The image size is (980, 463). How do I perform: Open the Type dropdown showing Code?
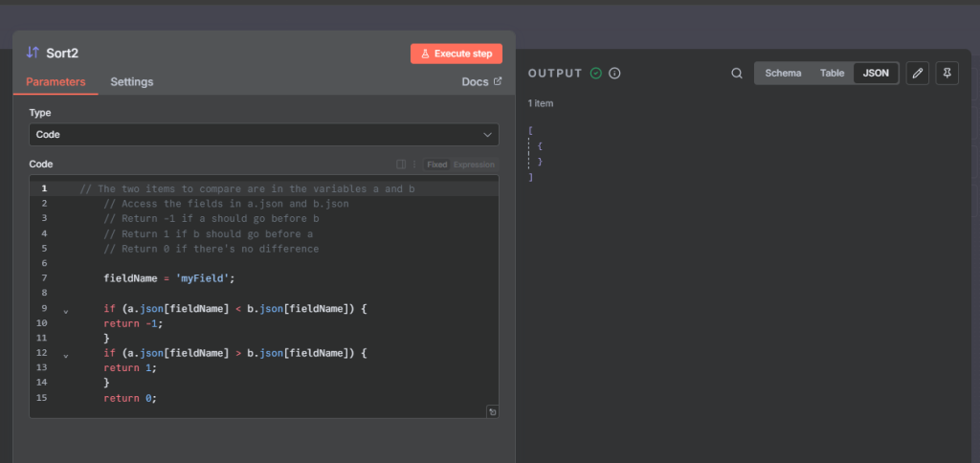coord(263,135)
